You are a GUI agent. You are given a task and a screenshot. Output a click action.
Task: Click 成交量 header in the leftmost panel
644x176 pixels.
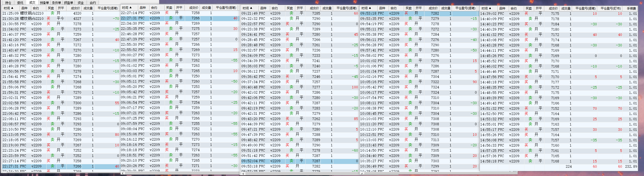[88, 8]
